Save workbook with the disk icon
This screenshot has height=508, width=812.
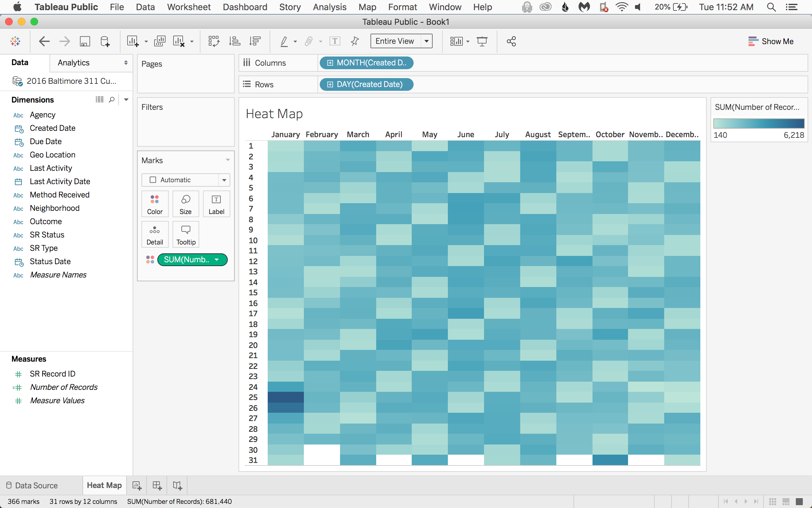click(x=85, y=41)
